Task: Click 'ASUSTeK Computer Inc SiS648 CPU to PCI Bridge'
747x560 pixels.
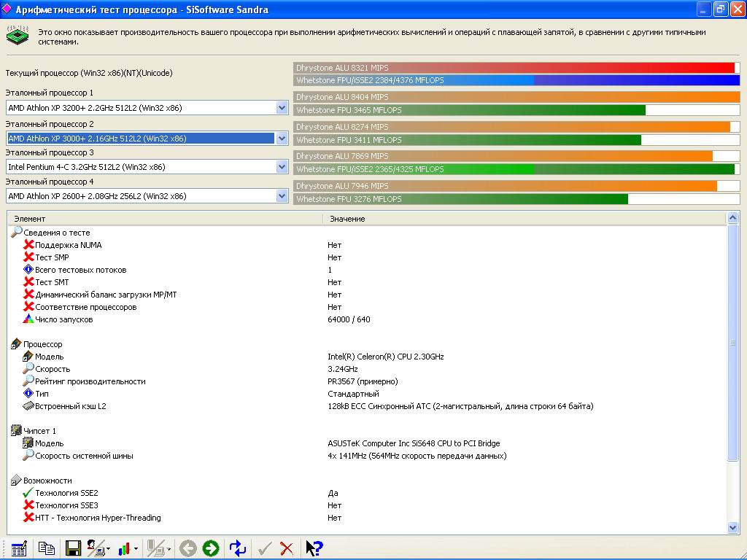Action: click(414, 443)
